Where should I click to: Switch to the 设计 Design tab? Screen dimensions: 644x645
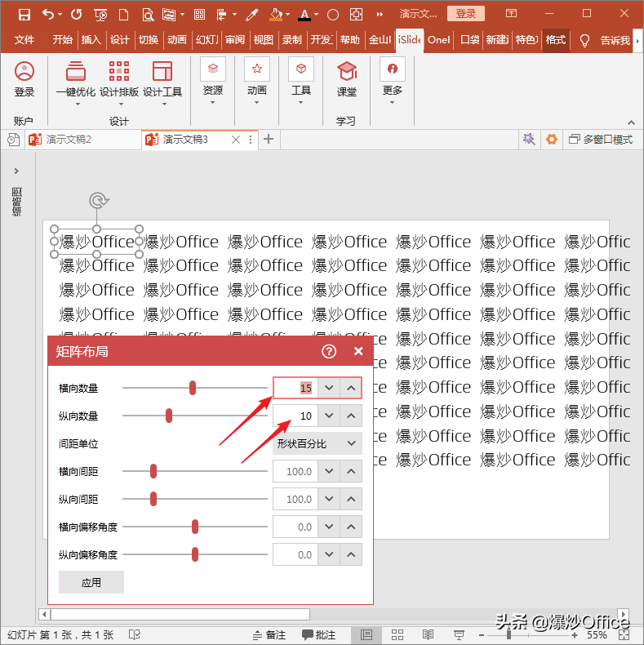coord(120,40)
